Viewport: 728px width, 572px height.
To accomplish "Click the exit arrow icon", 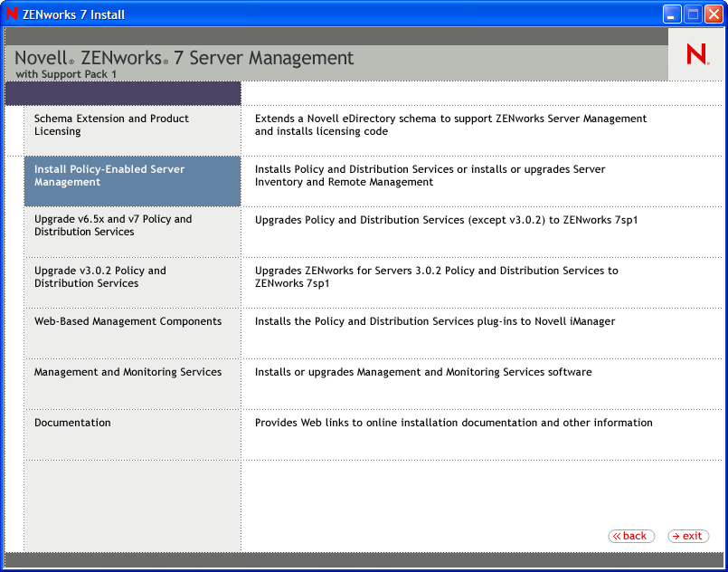I will (676, 536).
